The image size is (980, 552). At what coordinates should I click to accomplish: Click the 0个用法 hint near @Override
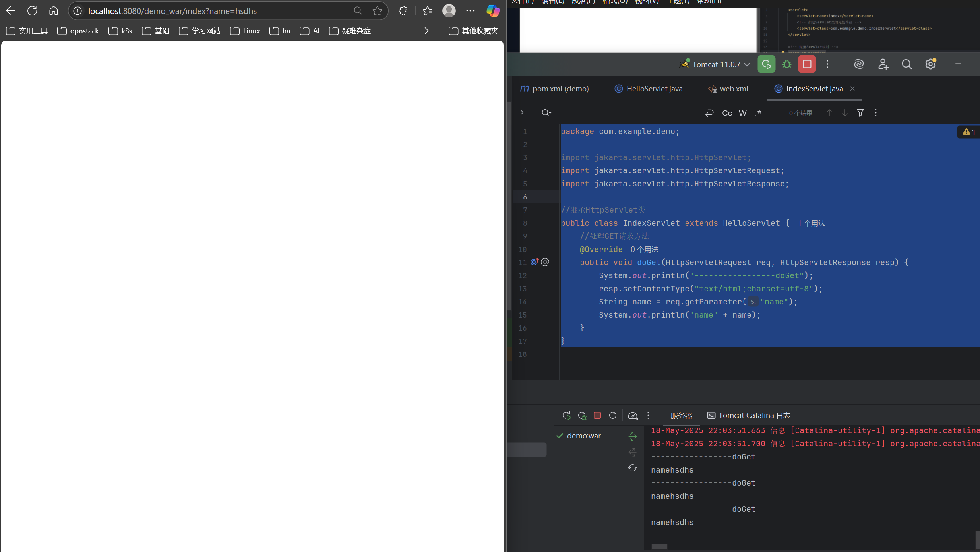coord(645,250)
